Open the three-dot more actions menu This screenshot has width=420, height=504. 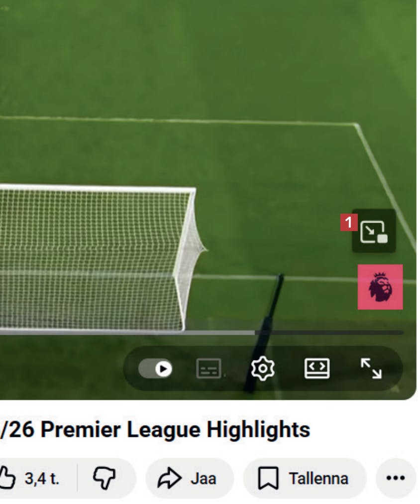point(396,478)
